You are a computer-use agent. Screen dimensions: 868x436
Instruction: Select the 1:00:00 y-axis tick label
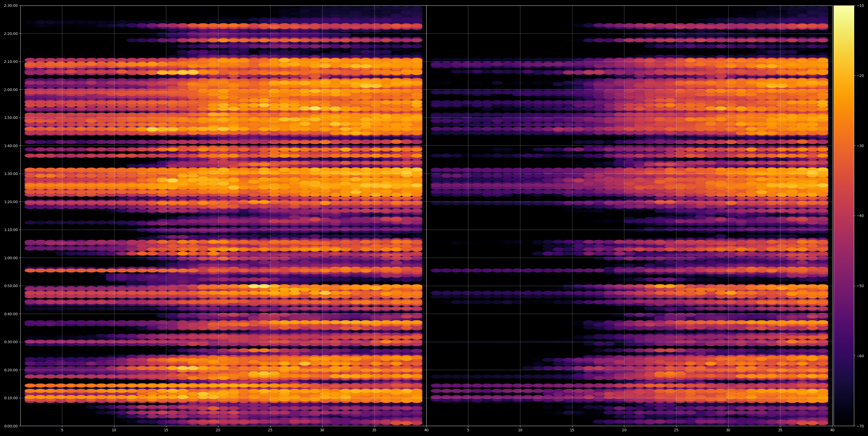pos(11,258)
